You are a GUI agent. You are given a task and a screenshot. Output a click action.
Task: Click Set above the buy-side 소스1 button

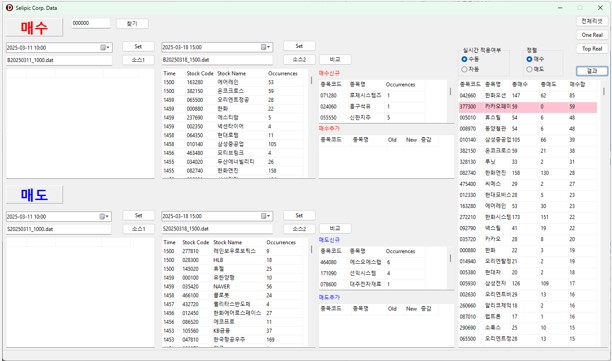coord(138,46)
